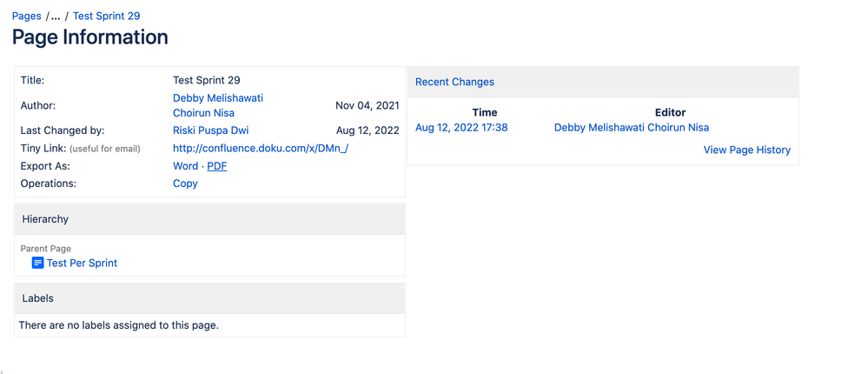The height and width of the screenshot is (374, 868).
Task: Open the Recent Changes heading link
Action: [454, 82]
